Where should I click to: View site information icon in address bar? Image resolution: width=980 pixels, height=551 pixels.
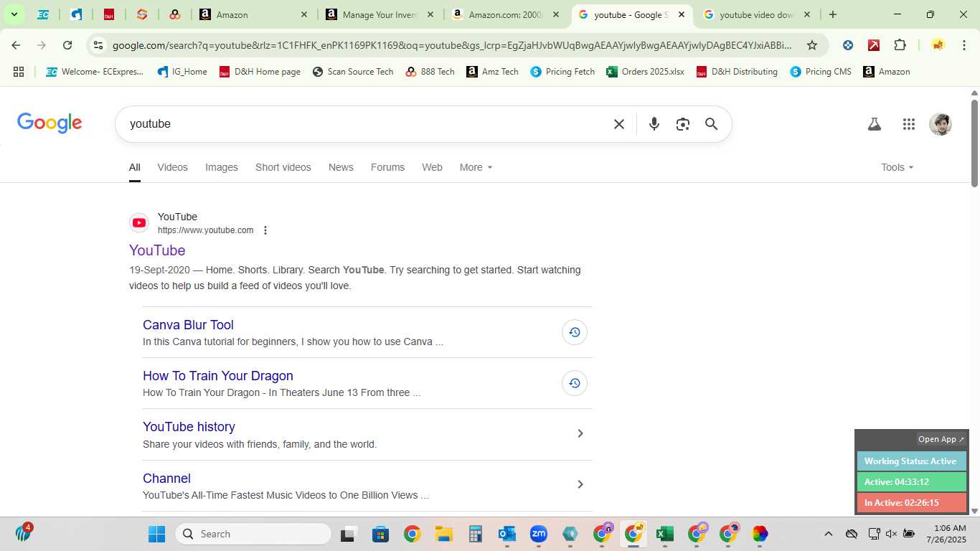point(98,45)
